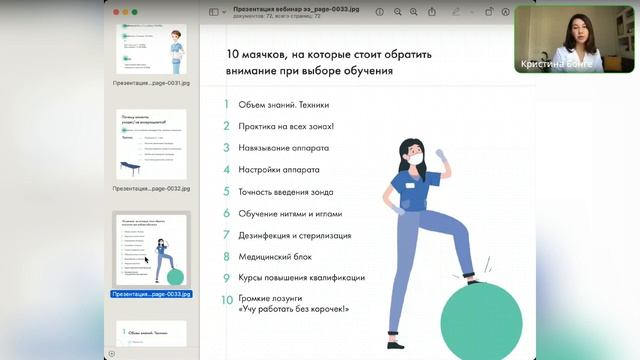This screenshot has width=640, height=360.
Task: Click the item 'Объем знаний. Техники'
Action: pos(284,105)
